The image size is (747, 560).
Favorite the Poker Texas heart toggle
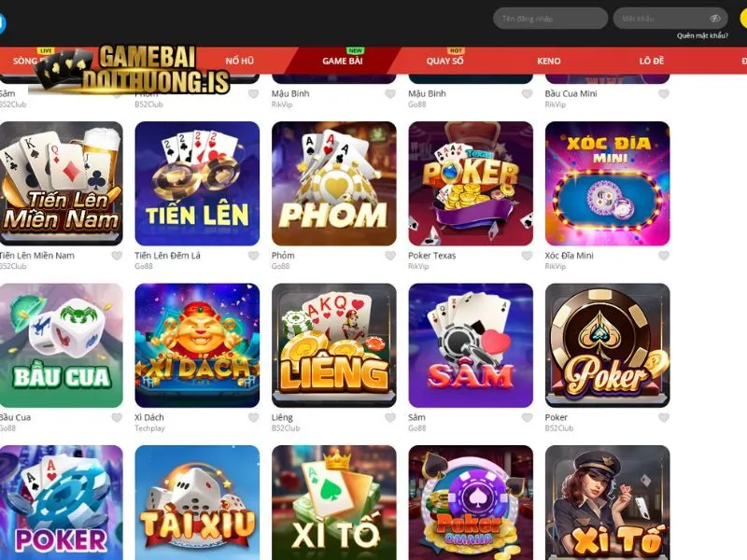527,256
